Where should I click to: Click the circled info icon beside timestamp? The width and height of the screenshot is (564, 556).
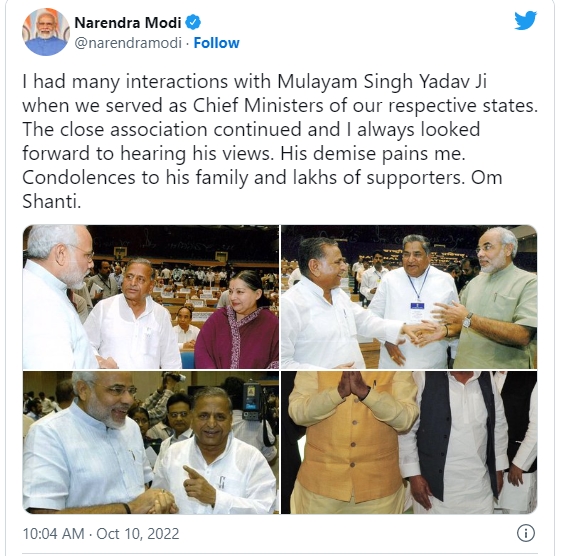point(526,533)
